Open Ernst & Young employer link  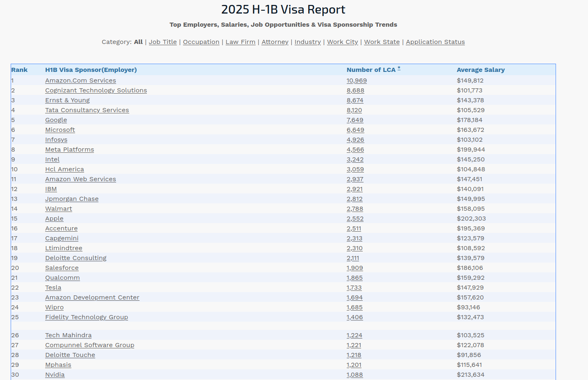tap(67, 100)
